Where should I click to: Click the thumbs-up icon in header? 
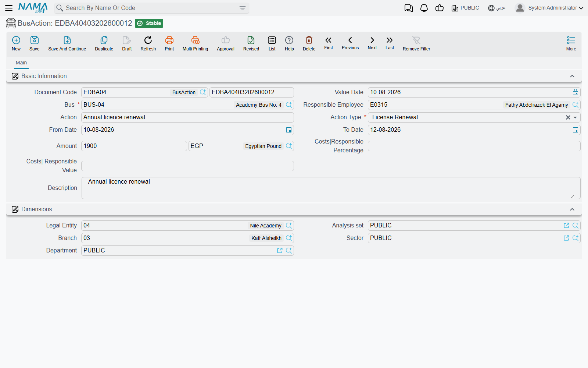click(x=440, y=8)
